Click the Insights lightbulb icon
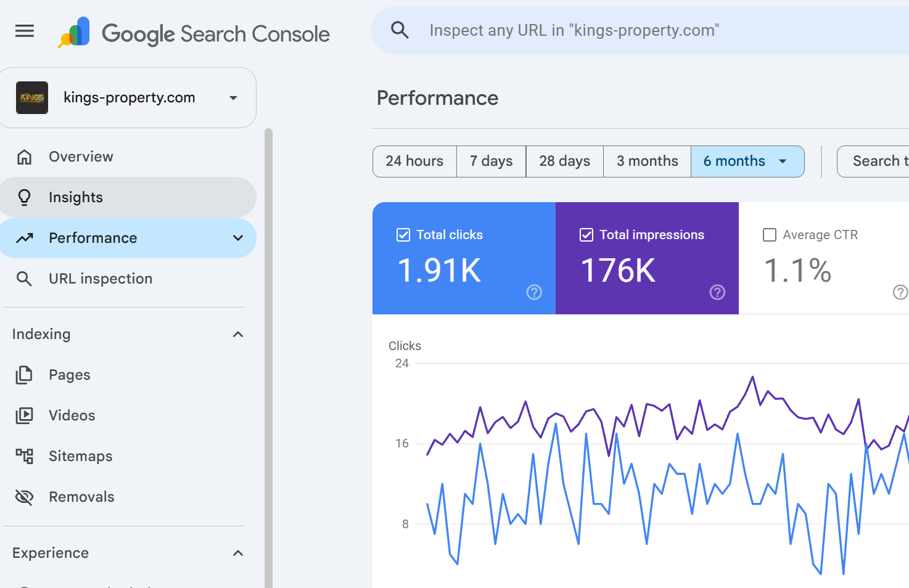The image size is (909, 588). point(24,197)
